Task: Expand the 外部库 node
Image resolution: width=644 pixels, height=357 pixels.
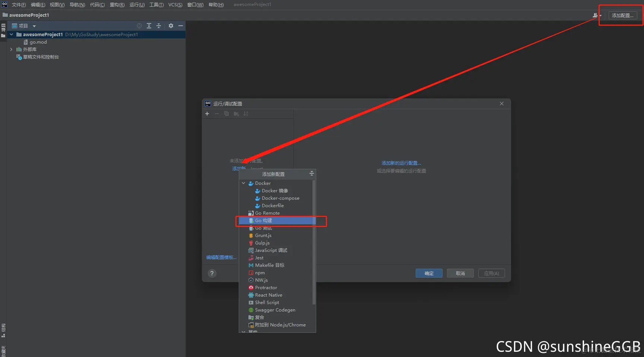Action: [x=12, y=49]
